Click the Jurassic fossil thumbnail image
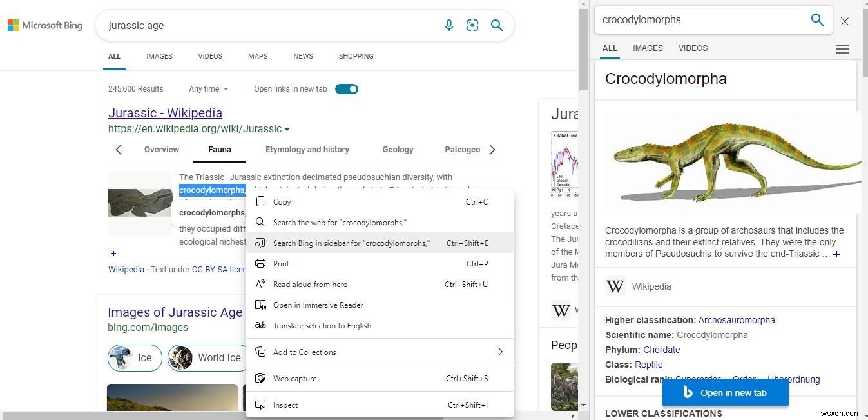The height and width of the screenshot is (420, 868). pos(140,203)
